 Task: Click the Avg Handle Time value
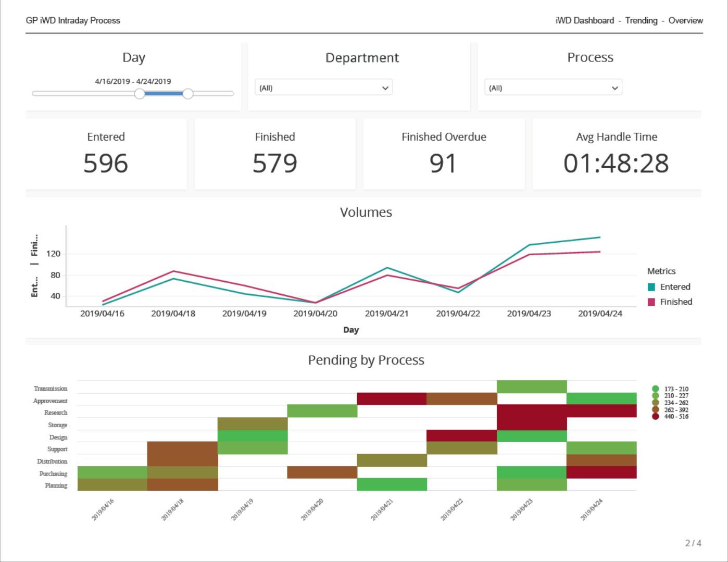(x=616, y=164)
